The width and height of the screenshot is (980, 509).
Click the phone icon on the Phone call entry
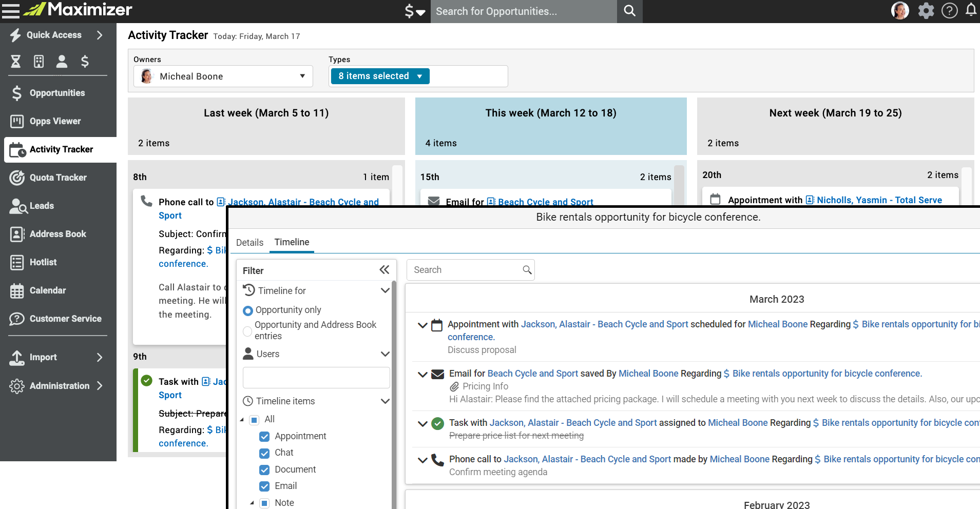[437, 460]
